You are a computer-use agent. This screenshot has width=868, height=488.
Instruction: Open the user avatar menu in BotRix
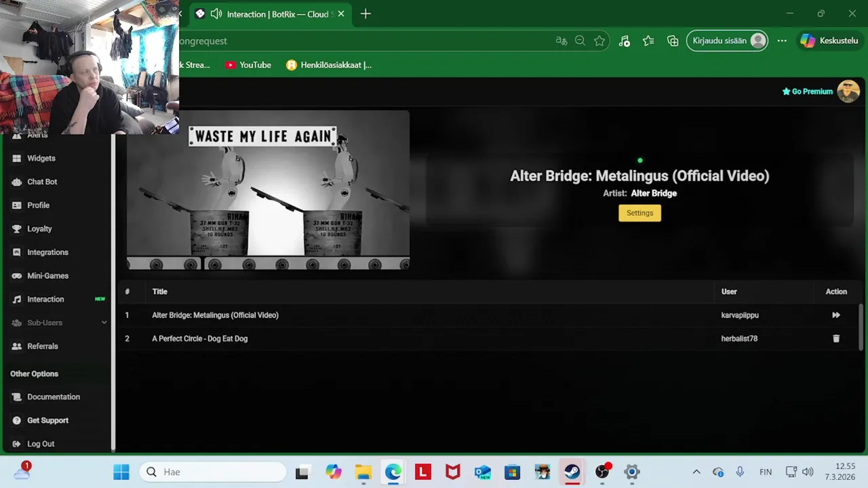[848, 91]
